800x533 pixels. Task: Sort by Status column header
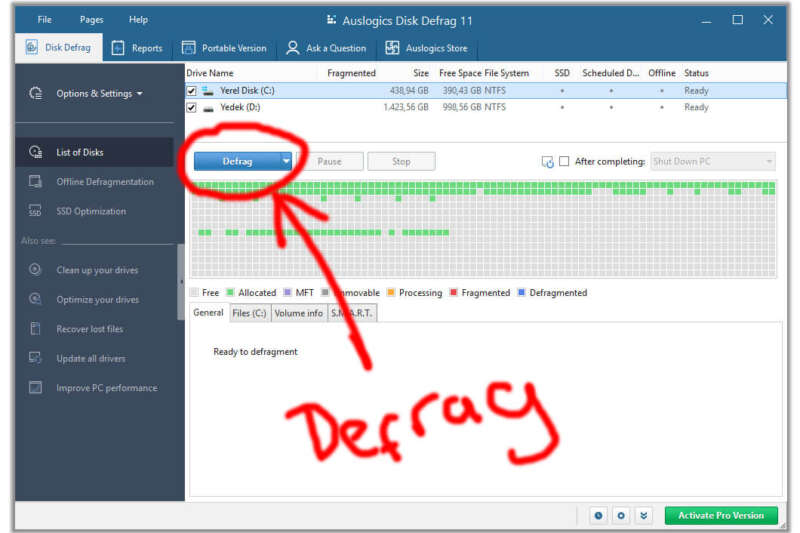(696, 73)
